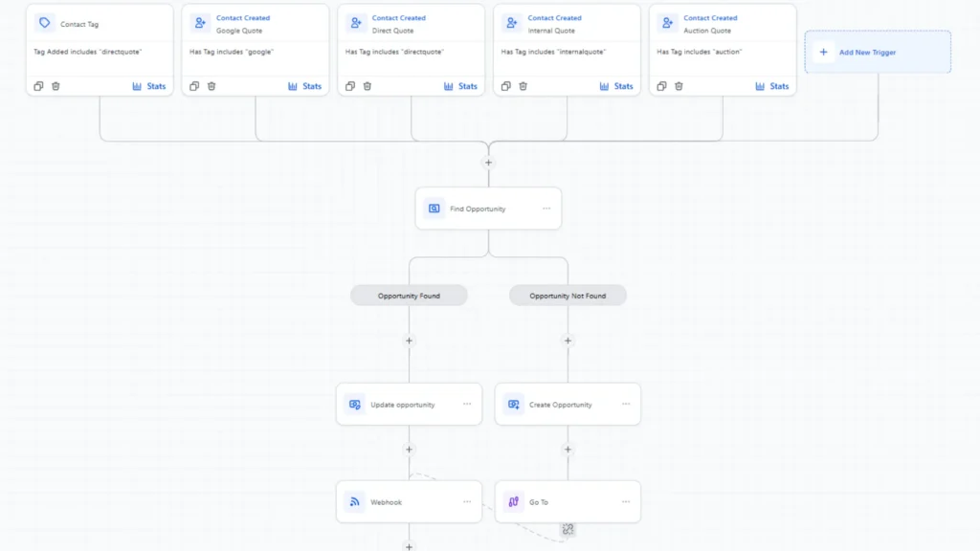The image size is (980, 551).
Task: Select the 'Tag Added includes "directquote"' text
Action: pos(87,52)
